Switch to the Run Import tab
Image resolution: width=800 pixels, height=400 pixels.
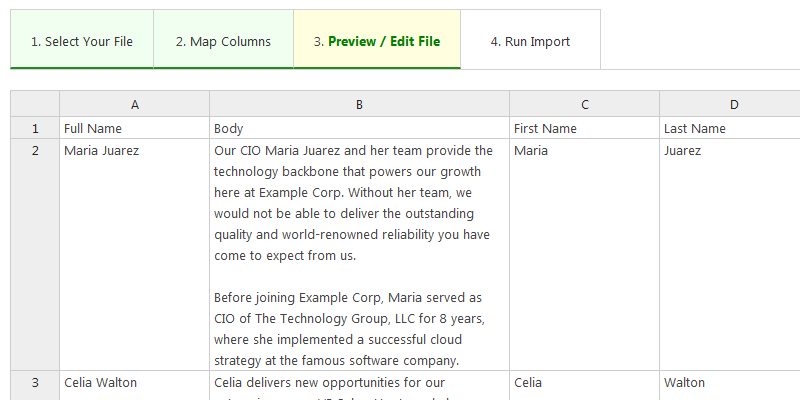point(530,41)
